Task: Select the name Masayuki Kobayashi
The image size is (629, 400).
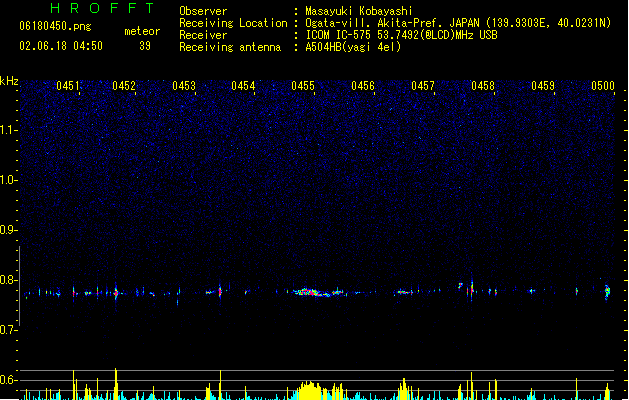Action: tap(359, 11)
